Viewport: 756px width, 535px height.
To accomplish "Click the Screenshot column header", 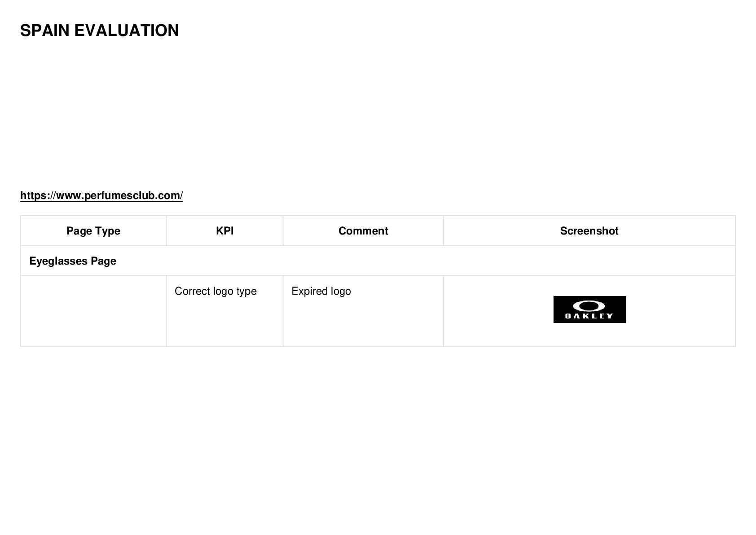I will (x=589, y=231).
